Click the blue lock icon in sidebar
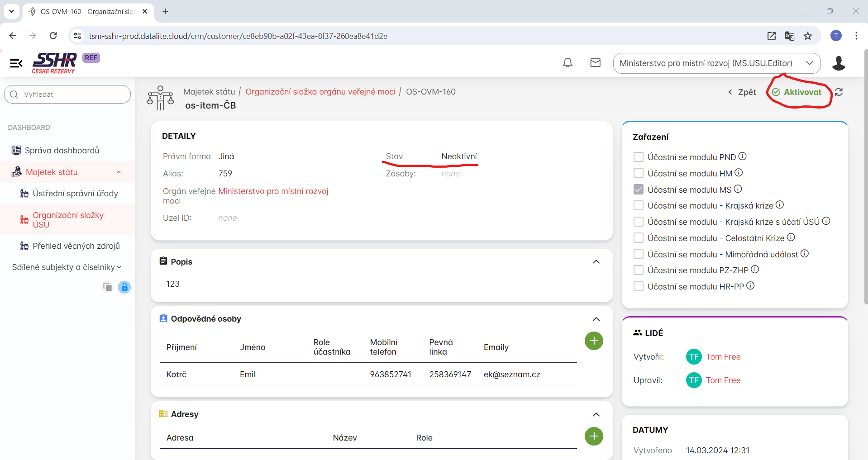868x460 pixels. tap(124, 287)
